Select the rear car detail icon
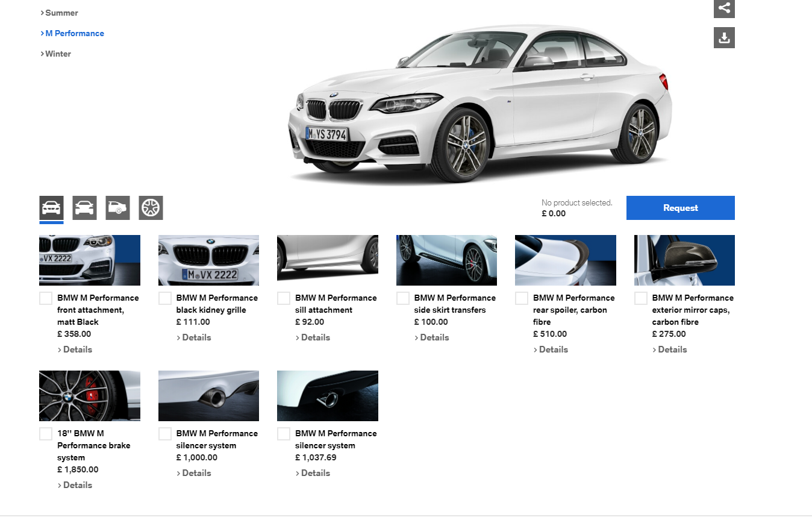This screenshot has height=520, width=812. 117,208
